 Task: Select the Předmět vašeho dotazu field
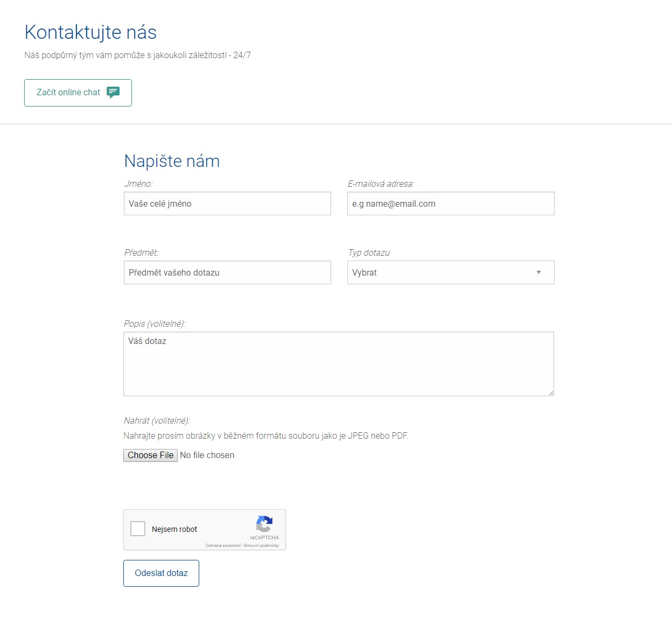click(227, 272)
